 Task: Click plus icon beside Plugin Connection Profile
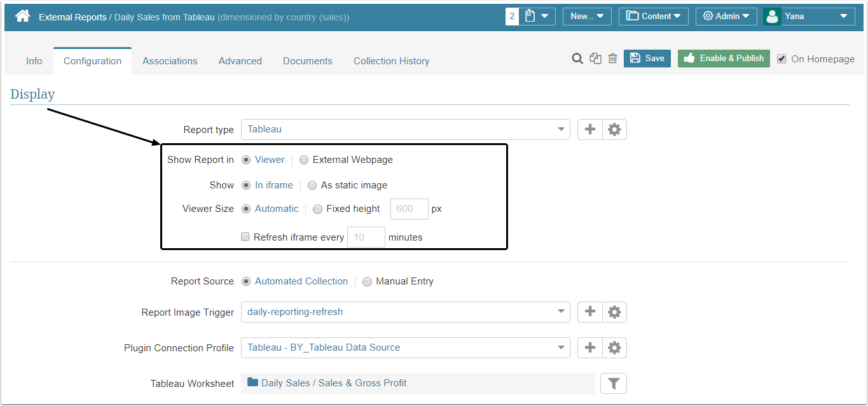coord(590,347)
